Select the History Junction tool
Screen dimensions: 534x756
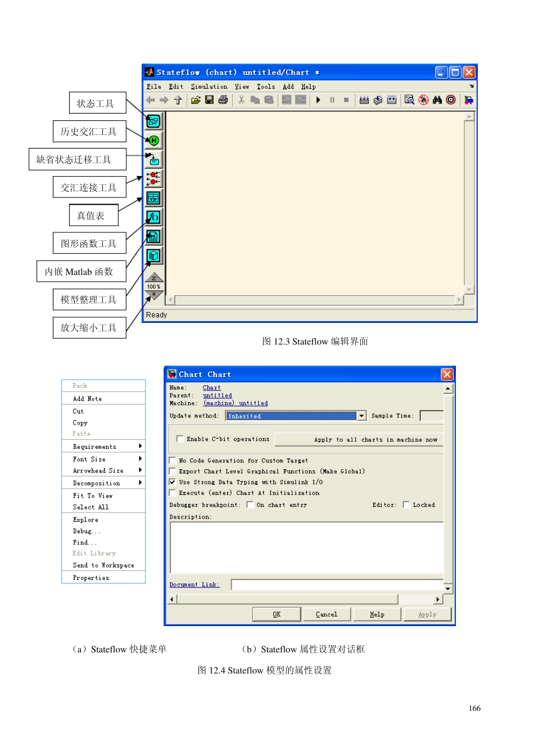[153, 141]
